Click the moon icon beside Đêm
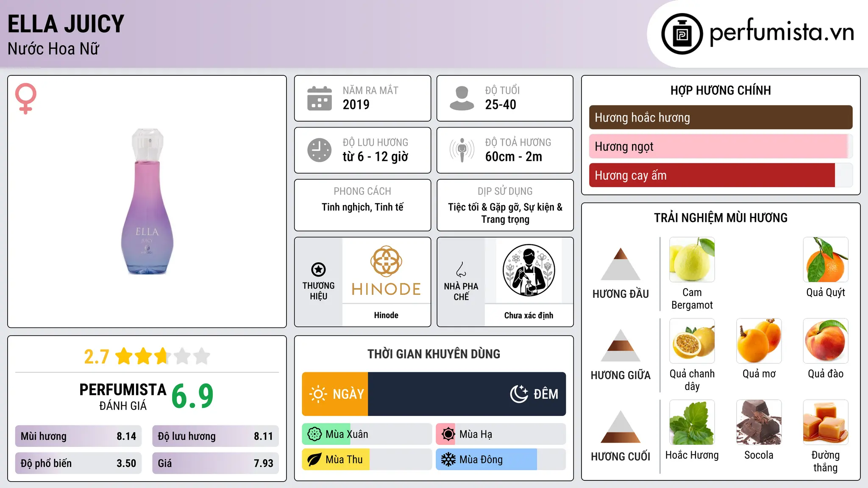The height and width of the screenshot is (488, 868). coord(519,394)
